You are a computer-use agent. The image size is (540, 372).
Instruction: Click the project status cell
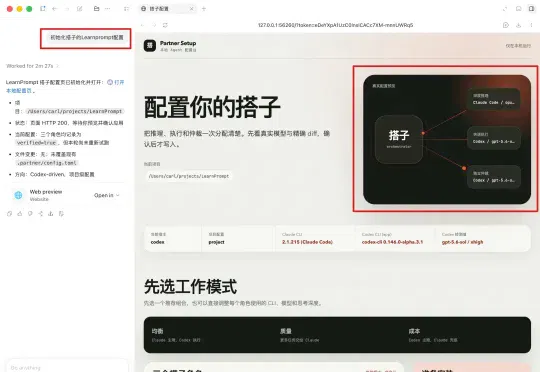tap(239, 238)
